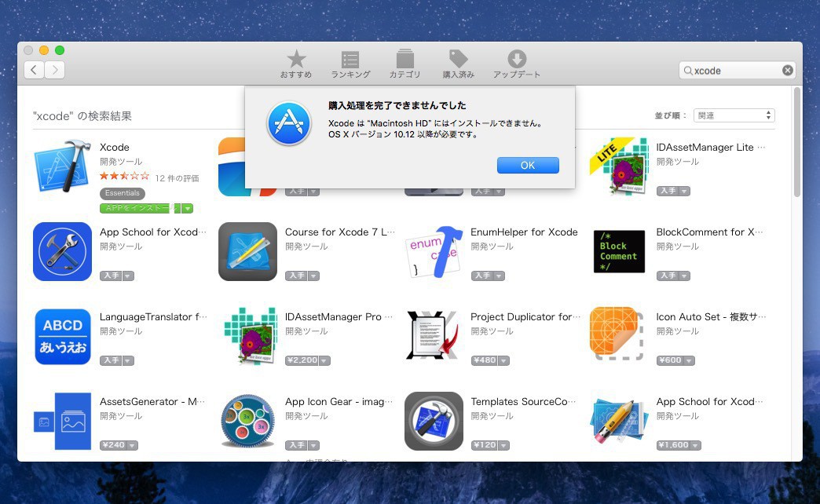820x504 pixels.
Task: Open Icon Auto Set app icon
Action: tap(617, 334)
